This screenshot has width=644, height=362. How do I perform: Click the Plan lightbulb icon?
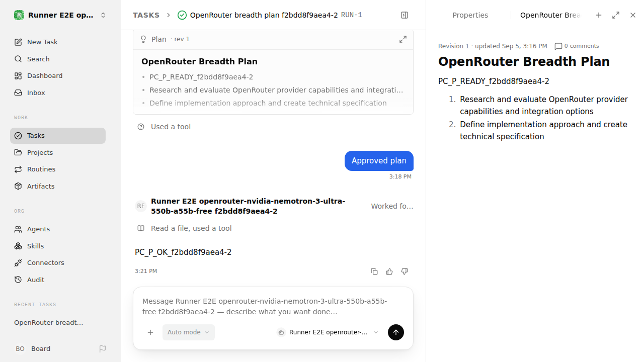tap(143, 39)
